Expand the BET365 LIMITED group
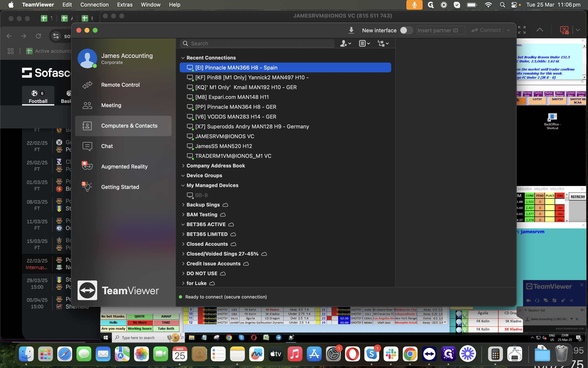Image resolution: width=588 pixels, height=368 pixels. pyautogui.click(x=183, y=234)
